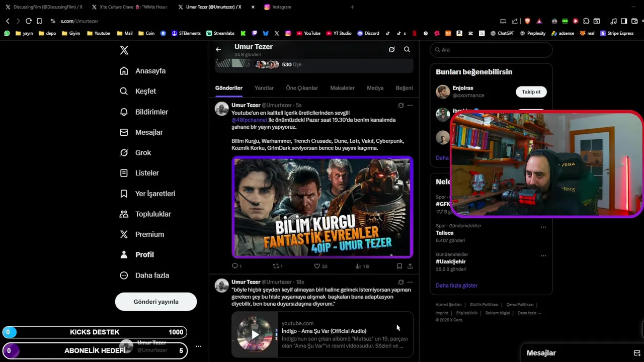Click Grok icon on İndigo post
This screenshot has width=644, height=362.
pos(401,282)
